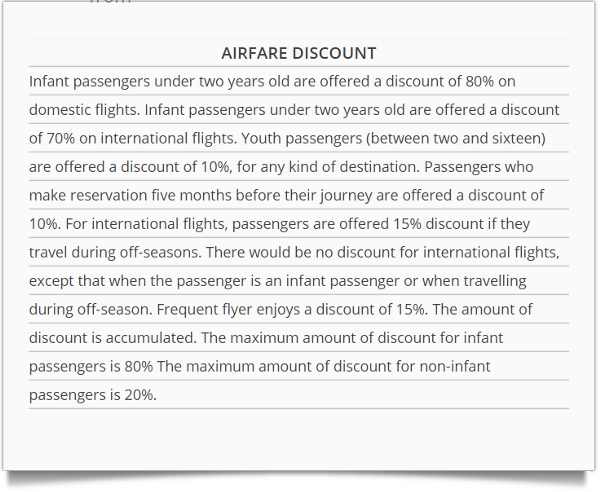
Task: Click the words "make reservation"
Action: tap(91, 196)
